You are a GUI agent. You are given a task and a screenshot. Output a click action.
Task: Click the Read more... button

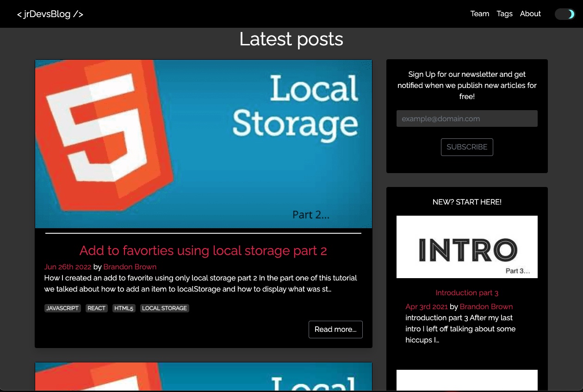[335, 330]
